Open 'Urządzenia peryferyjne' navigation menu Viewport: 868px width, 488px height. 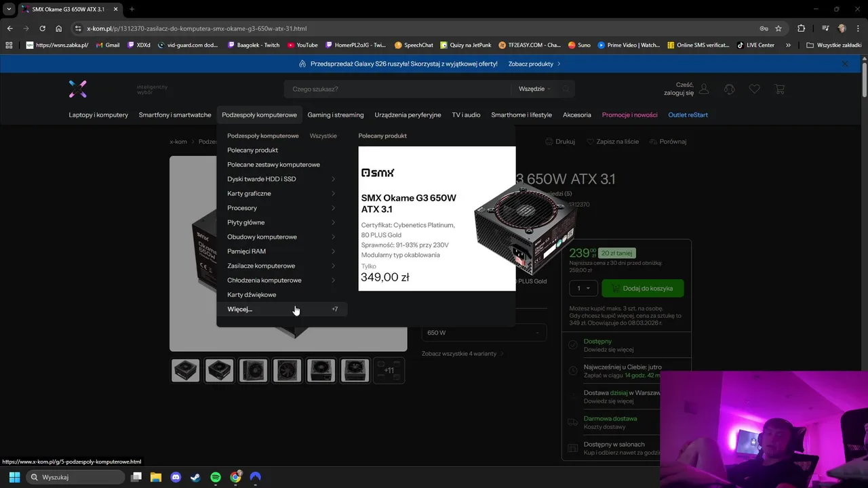point(408,115)
